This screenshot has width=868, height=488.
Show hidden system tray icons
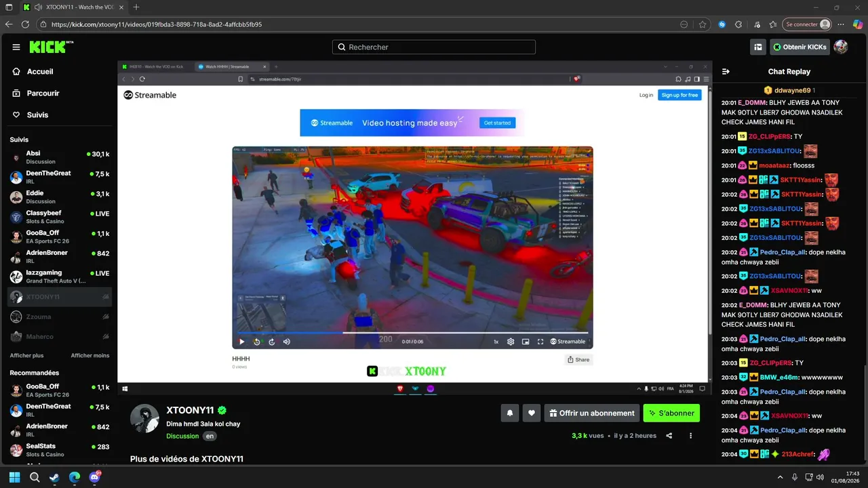coord(780,477)
